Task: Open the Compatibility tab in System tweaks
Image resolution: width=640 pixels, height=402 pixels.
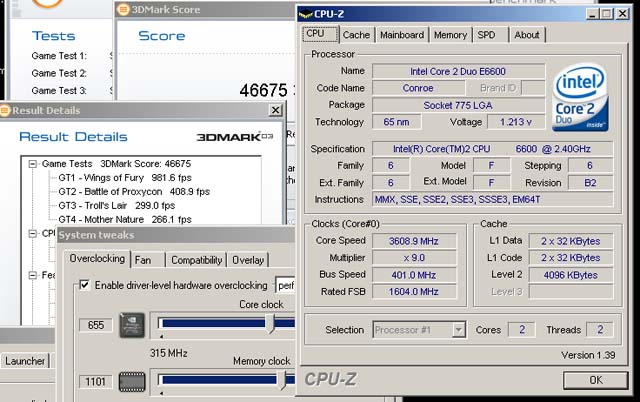Action: [x=196, y=260]
